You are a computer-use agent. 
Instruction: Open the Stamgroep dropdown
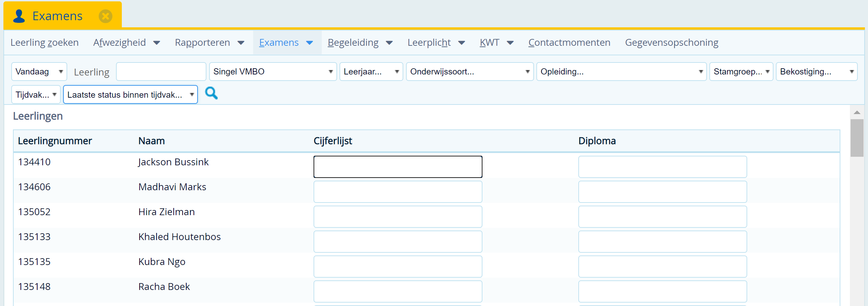[741, 71]
